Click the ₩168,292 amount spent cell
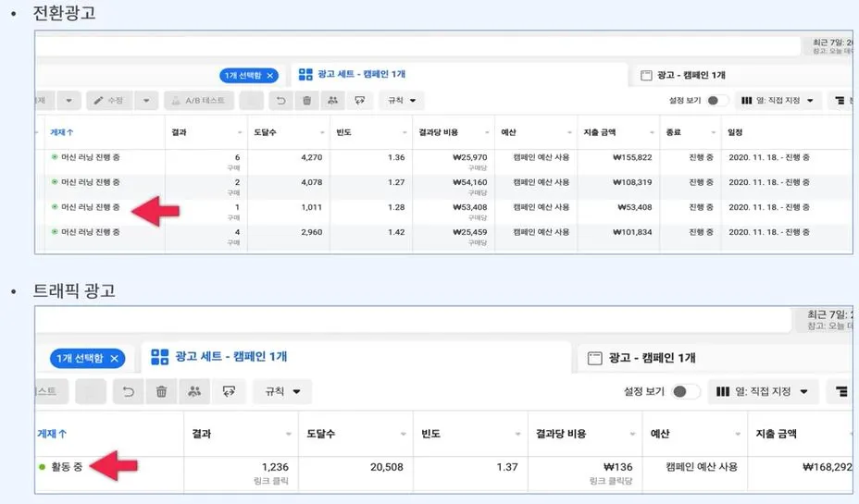Viewport: 859px width, 504px height. [828, 467]
